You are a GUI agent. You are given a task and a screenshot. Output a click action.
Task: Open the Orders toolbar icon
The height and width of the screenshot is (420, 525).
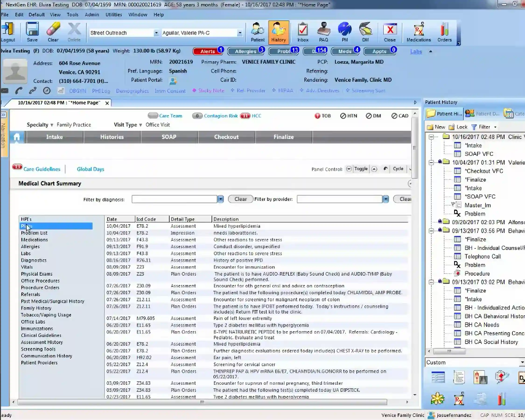(444, 32)
